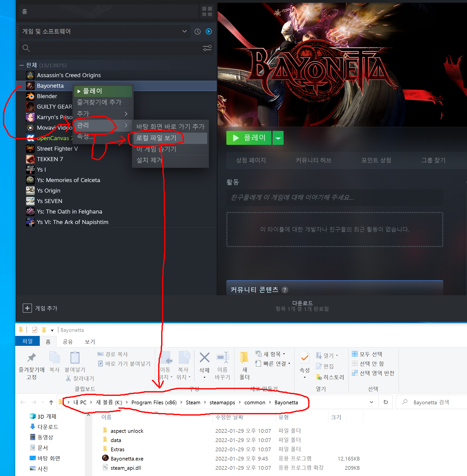Click steamapps in the address breadcrumb
Image resolution: width=467 pixels, height=476 pixels.
coord(222,403)
